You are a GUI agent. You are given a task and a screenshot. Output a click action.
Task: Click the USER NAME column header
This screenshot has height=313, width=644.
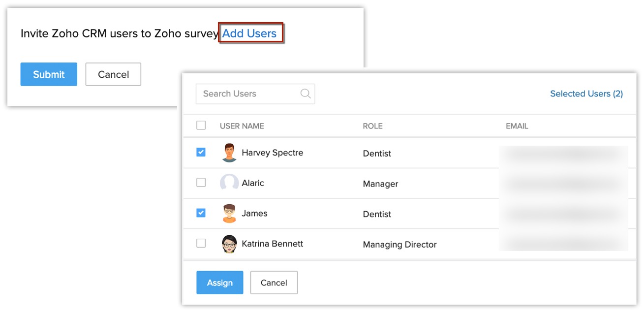(x=242, y=126)
